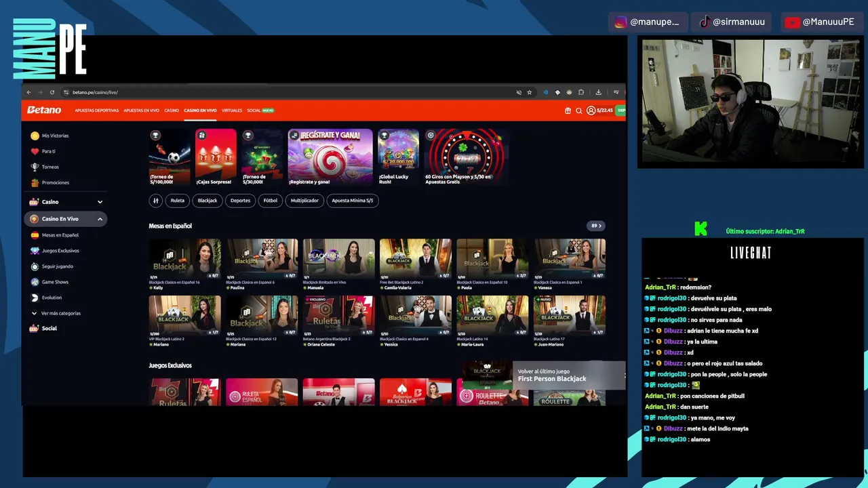Open the game filters icon before Ruleta chip
The image size is (868, 488).
pos(156,201)
